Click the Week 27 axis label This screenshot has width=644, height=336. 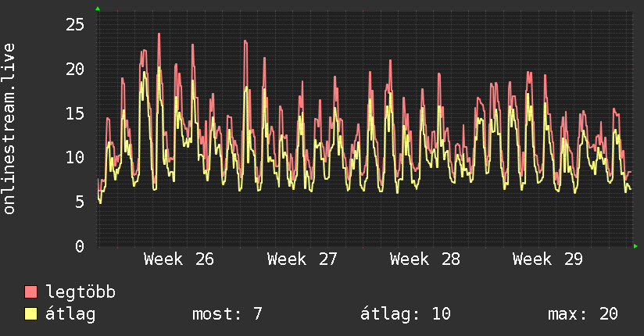(x=302, y=259)
